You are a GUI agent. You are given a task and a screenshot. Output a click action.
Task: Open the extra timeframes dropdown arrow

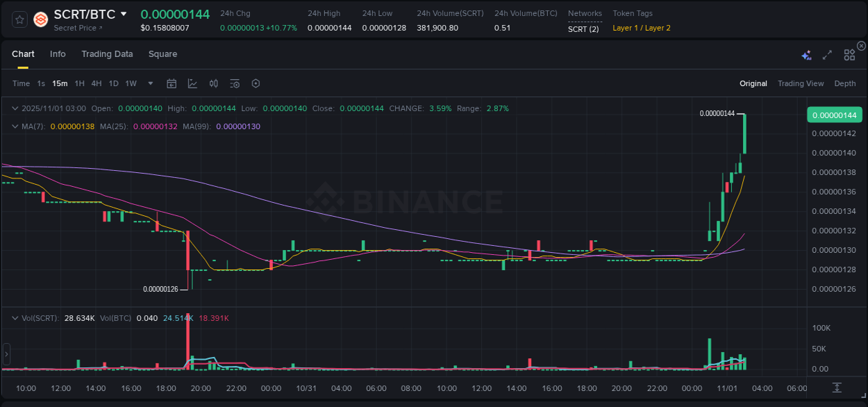pos(149,83)
